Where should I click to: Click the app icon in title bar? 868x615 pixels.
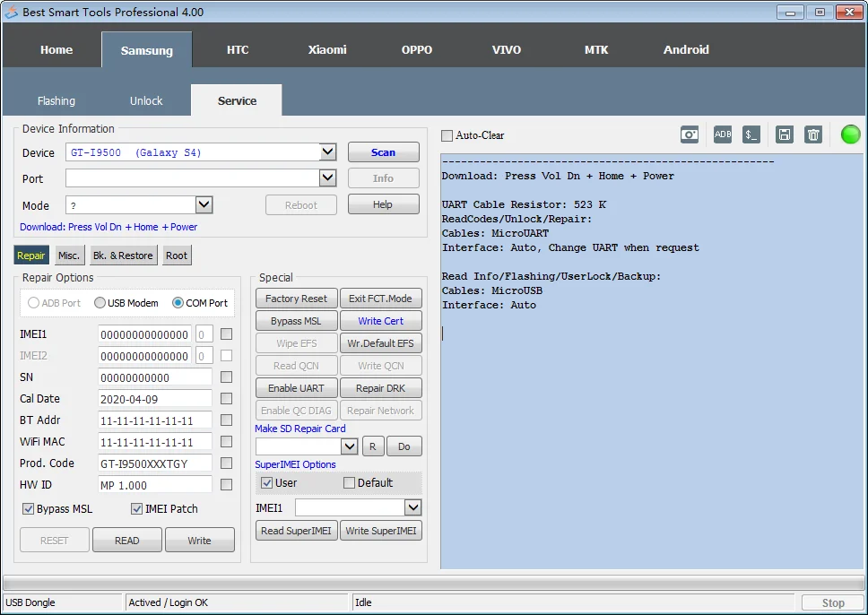12,12
